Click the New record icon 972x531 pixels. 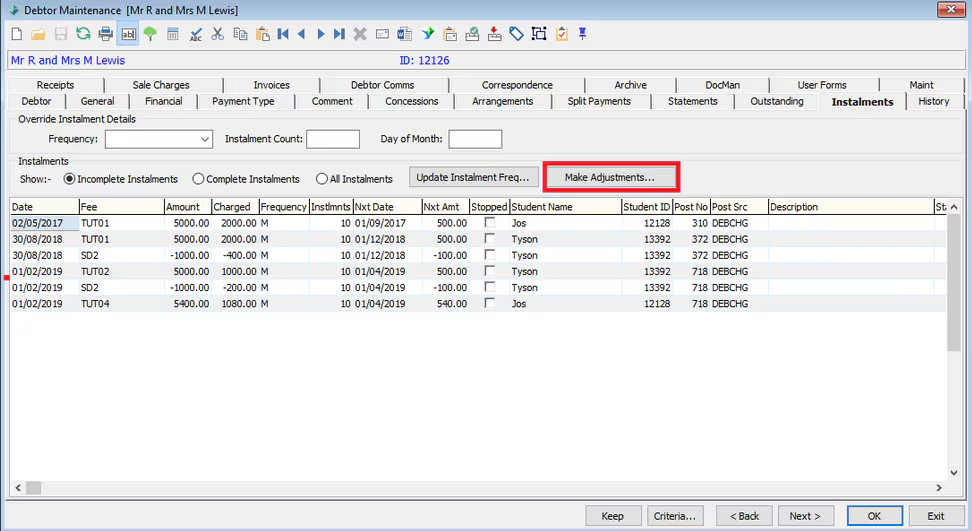click(15, 34)
